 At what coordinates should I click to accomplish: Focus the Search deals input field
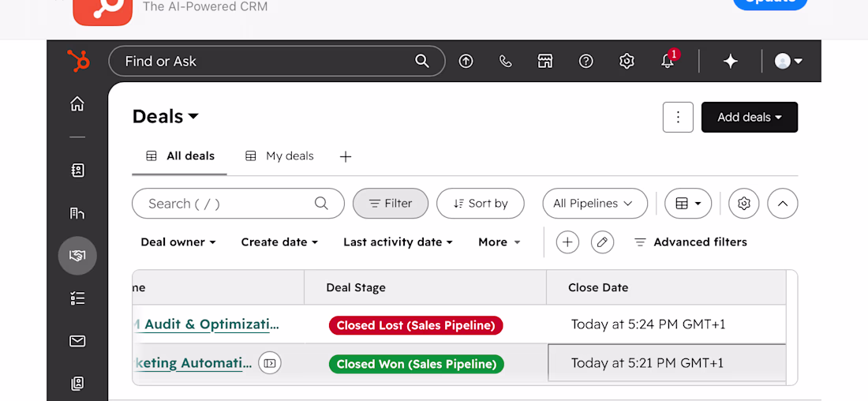click(238, 204)
